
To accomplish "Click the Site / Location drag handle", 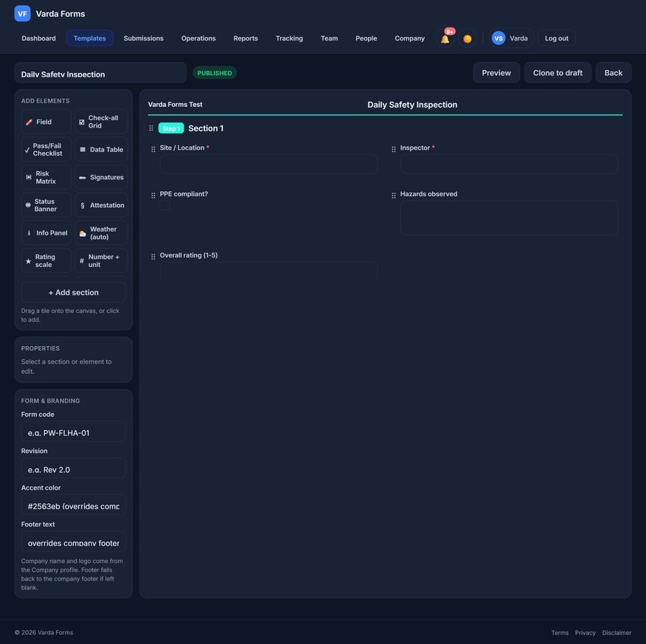I will [x=153, y=149].
